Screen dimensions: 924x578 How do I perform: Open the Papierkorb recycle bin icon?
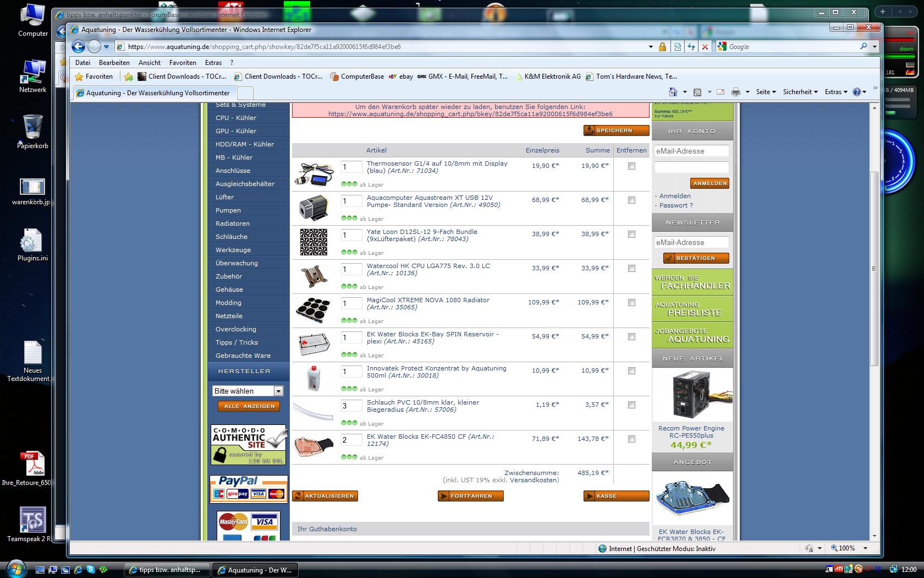tap(33, 132)
